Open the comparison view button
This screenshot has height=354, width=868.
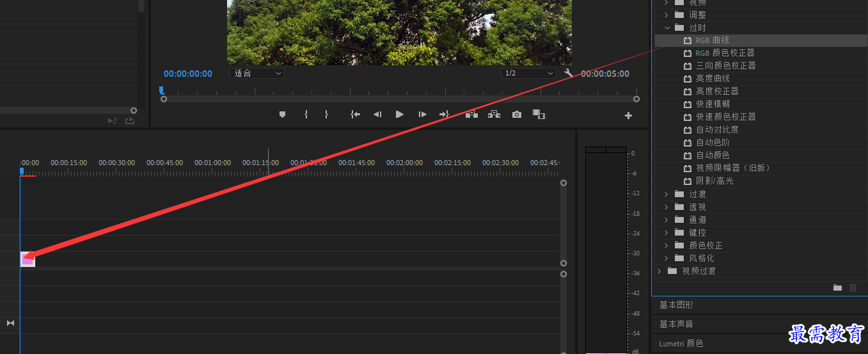click(539, 115)
